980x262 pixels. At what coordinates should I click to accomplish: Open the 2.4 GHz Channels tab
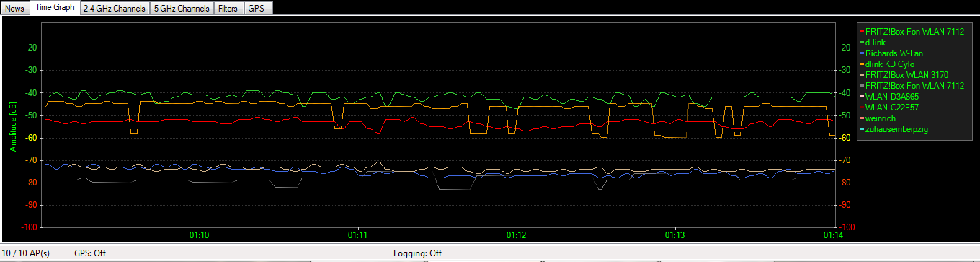pos(115,9)
